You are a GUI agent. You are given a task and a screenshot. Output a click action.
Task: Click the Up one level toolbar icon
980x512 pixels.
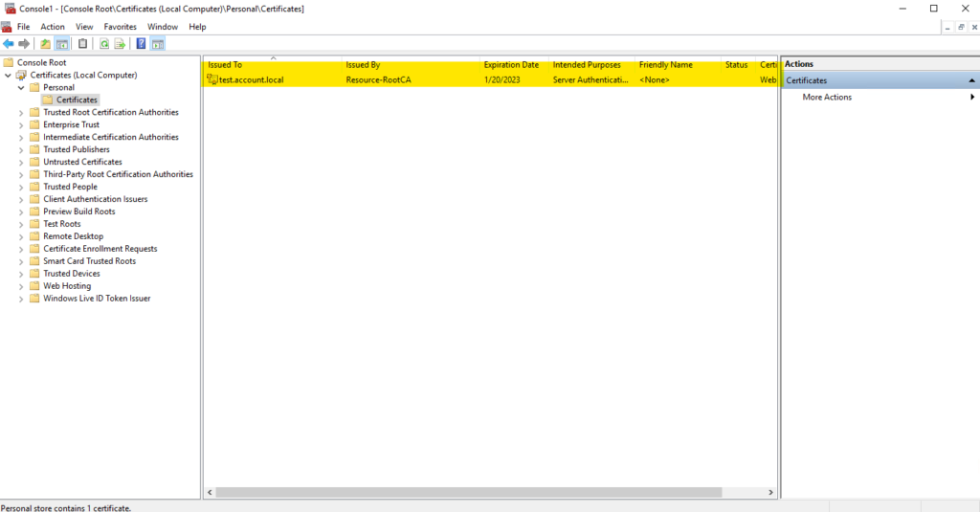pyautogui.click(x=45, y=44)
